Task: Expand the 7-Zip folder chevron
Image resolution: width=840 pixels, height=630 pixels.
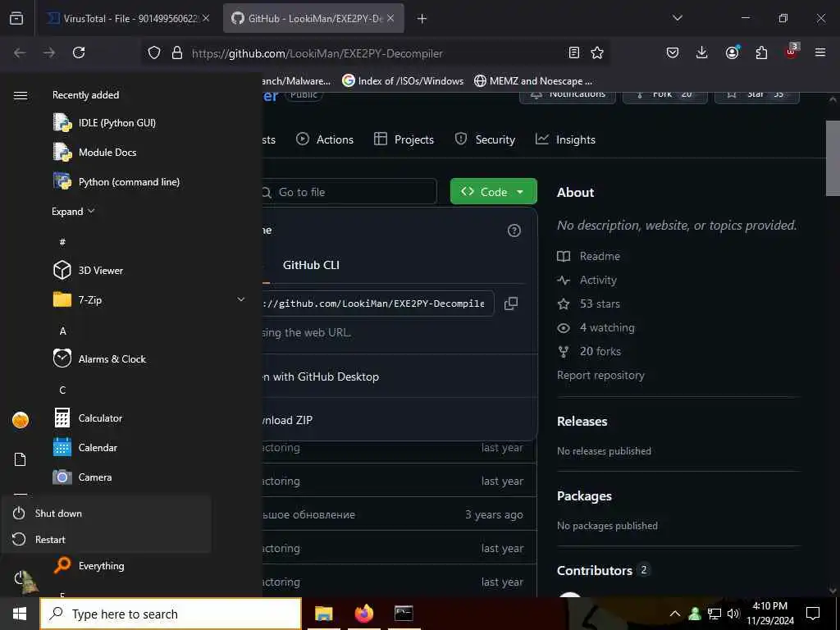Action: click(x=240, y=299)
